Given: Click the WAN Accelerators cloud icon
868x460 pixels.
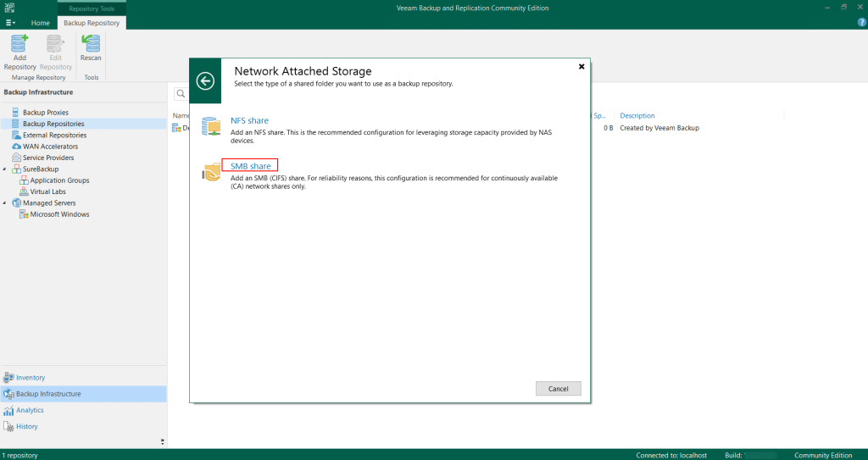Looking at the screenshot, I should (16, 147).
